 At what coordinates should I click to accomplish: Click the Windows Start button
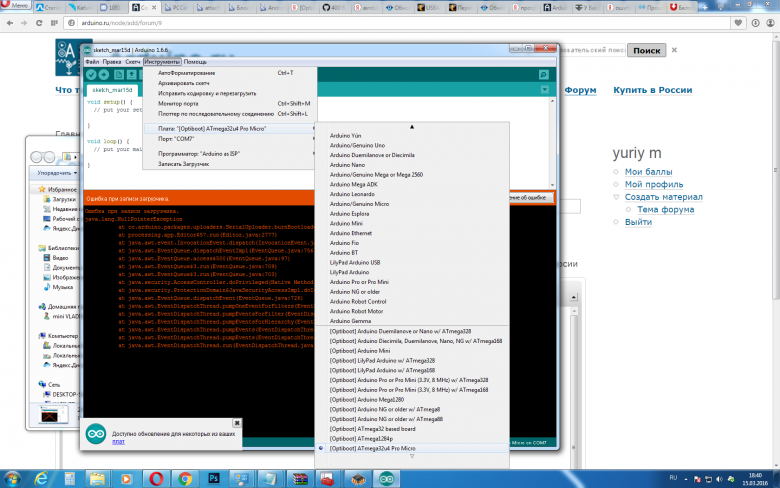click(x=11, y=479)
